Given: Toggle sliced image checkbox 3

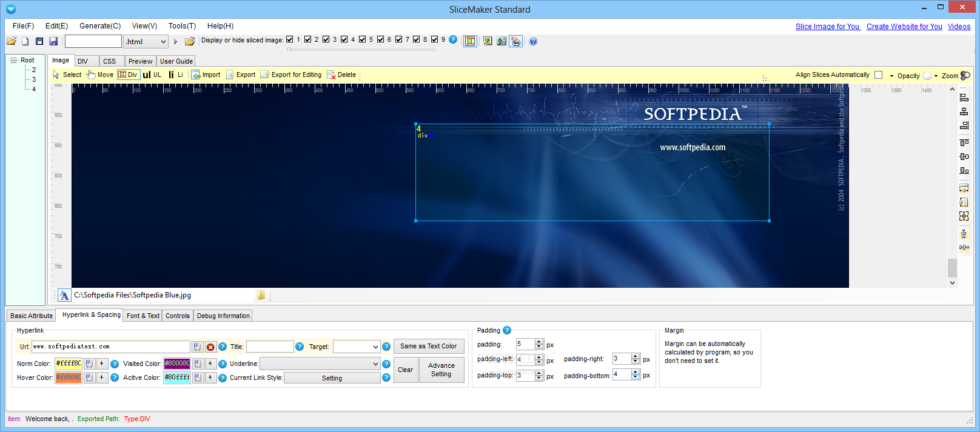Looking at the screenshot, I should (x=326, y=39).
